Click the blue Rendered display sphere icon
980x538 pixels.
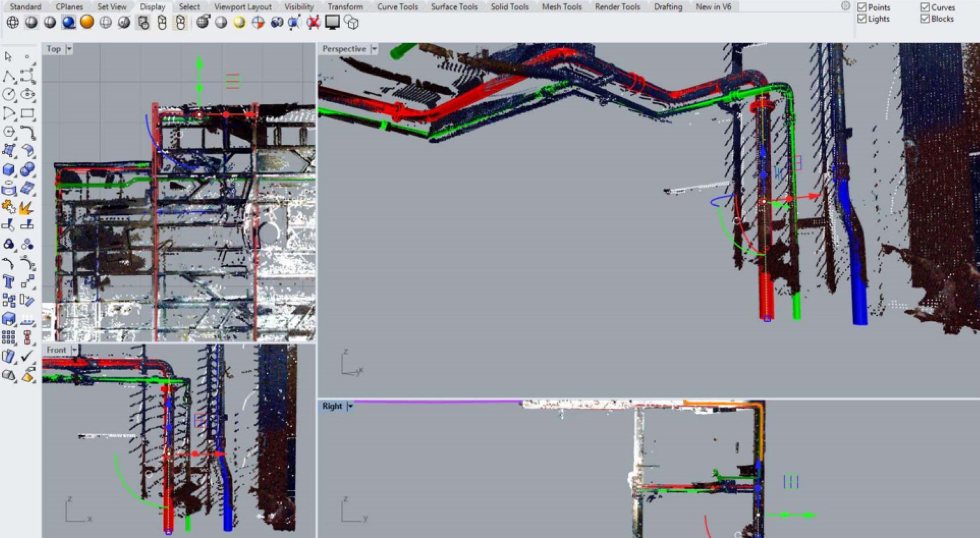click(69, 23)
